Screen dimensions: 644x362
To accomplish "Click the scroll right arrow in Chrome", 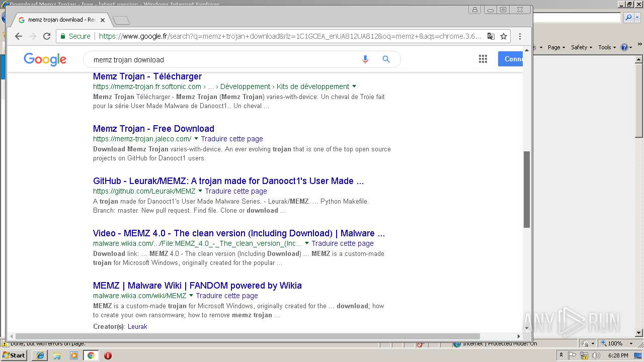I will [519, 336].
